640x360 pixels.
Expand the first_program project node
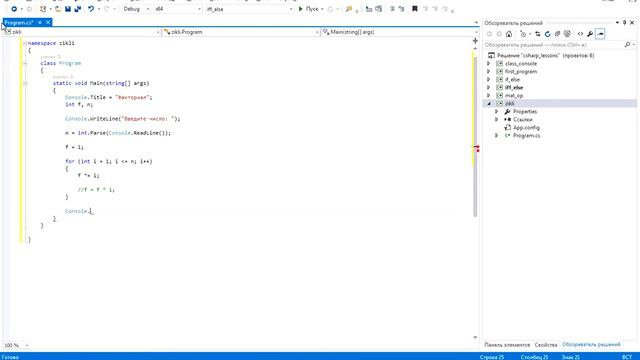pyautogui.click(x=489, y=71)
